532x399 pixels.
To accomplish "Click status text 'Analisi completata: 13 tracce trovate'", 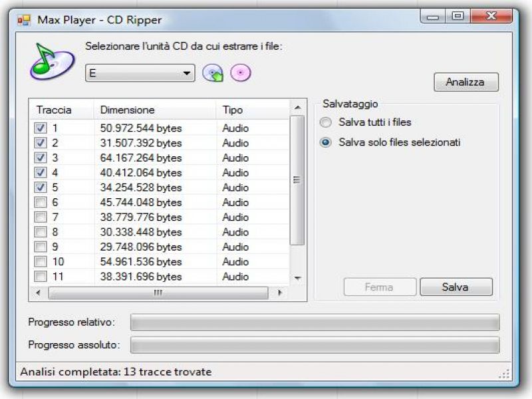I will point(116,372).
